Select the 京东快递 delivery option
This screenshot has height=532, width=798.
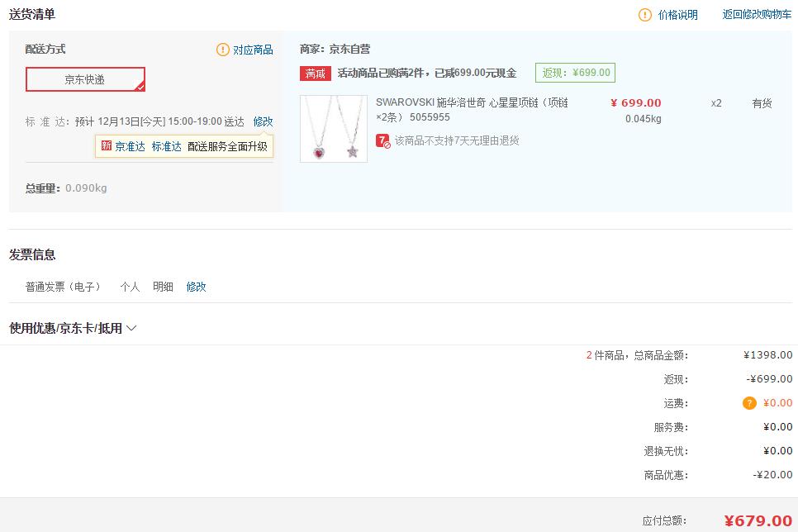coord(86,79)
